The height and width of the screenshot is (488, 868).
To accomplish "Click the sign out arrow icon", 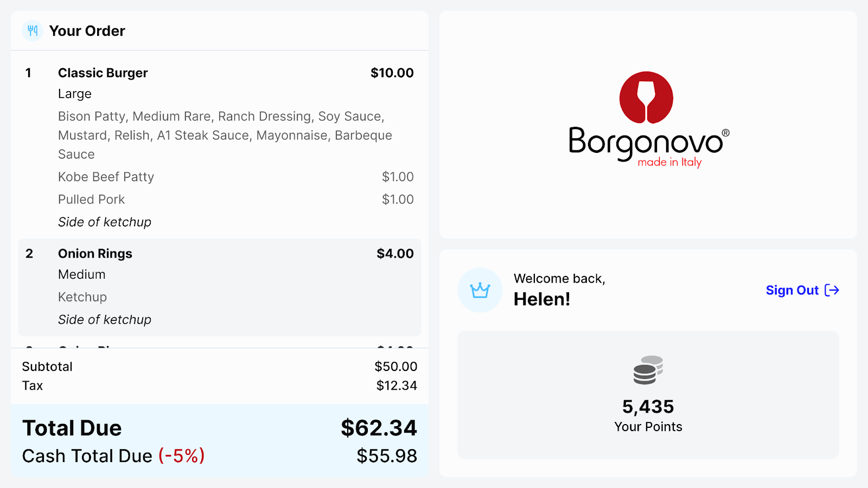I will click(x=832, y=291).
